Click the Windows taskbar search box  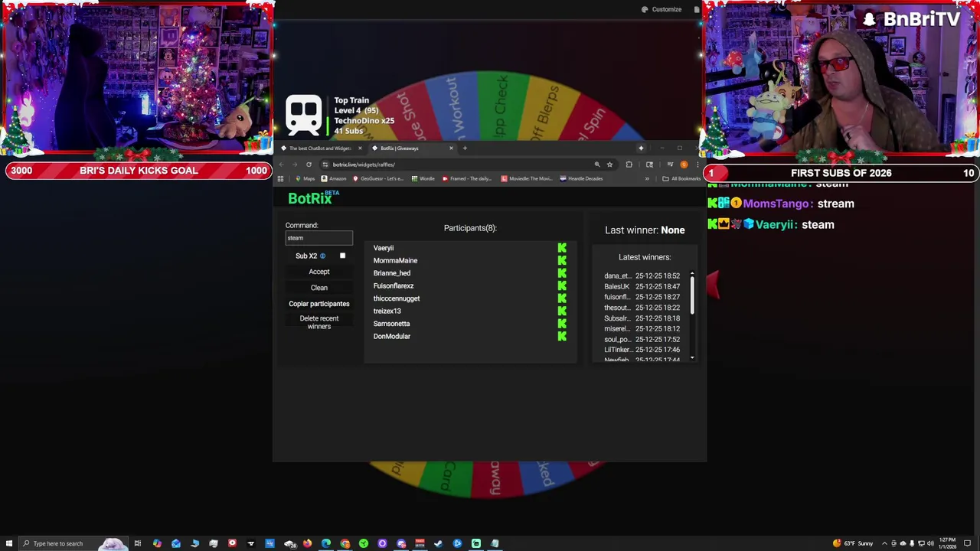tap(73, 543)
